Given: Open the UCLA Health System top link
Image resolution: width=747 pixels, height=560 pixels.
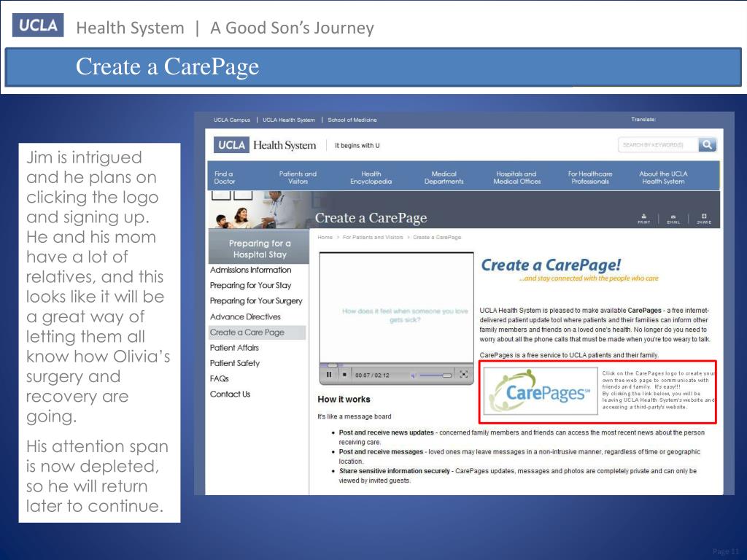Looking at the screenshot, I should 289,120.
